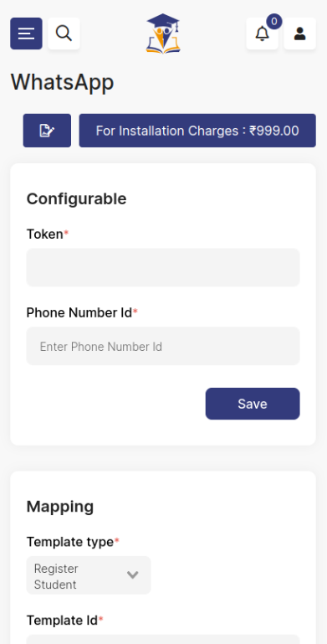Click the Mapping section heading
Image resolution: width=327 pixels, height=644 pixels.
(x=60, y=507)
